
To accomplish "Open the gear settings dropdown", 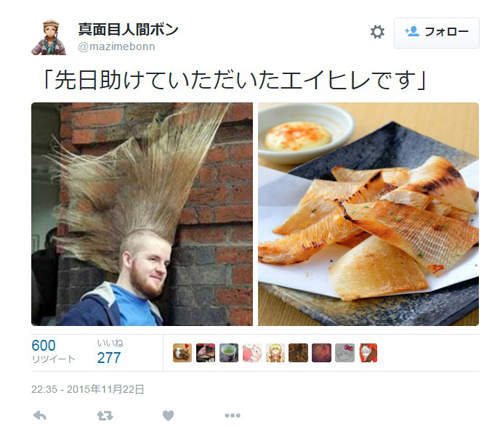I will point(377,32).
